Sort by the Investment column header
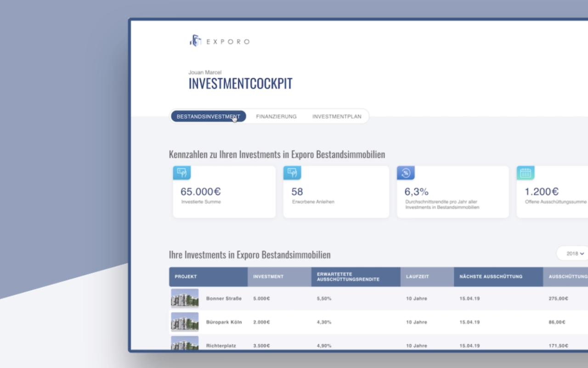The width and height of the screenshot is (588, 368). tap(268, 276)
